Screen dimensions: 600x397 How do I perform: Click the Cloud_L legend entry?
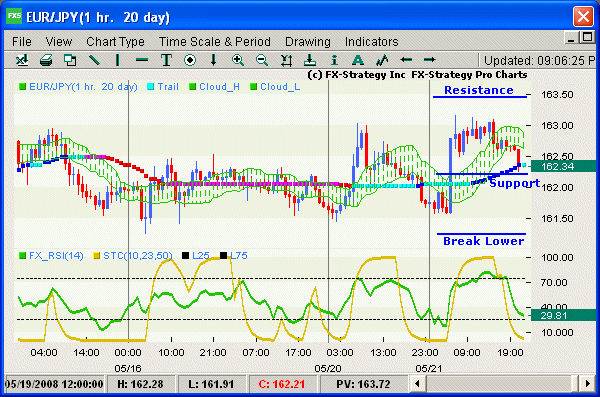coord(275,87)
